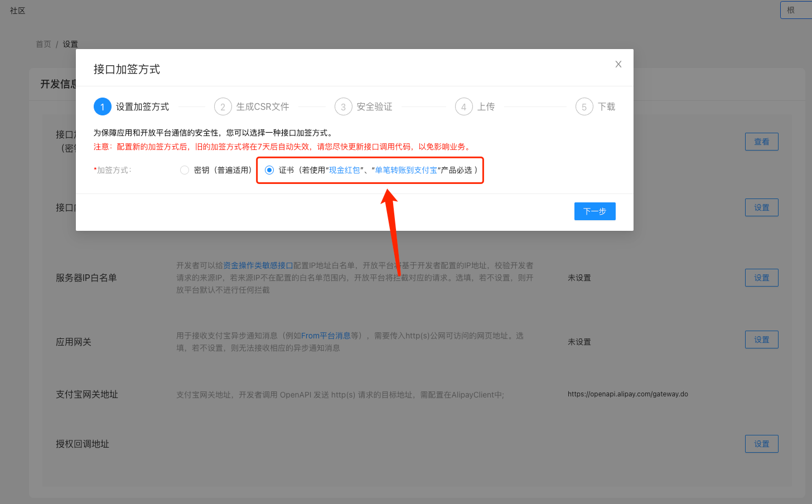Click 未设置 status for 服务器IP白名单
Viewport: 812px width, 504px height.
click(x=579, y=278)
